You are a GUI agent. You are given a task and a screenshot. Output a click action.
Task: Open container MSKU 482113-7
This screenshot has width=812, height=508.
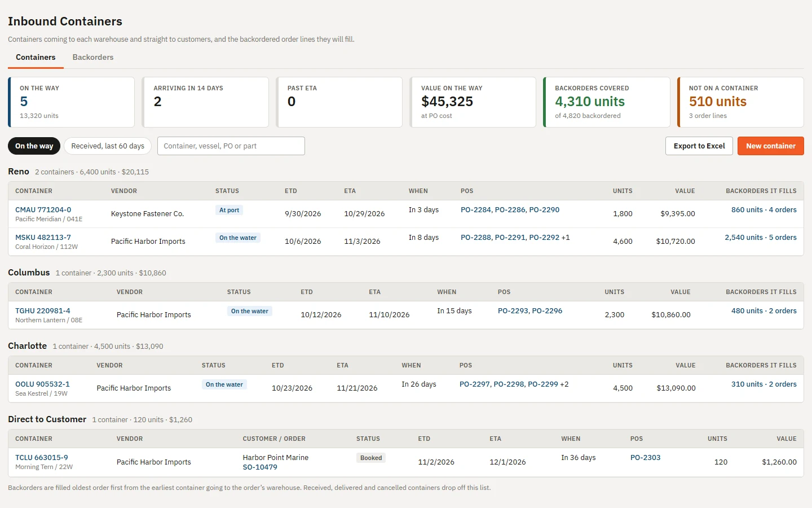pos(43,238)
